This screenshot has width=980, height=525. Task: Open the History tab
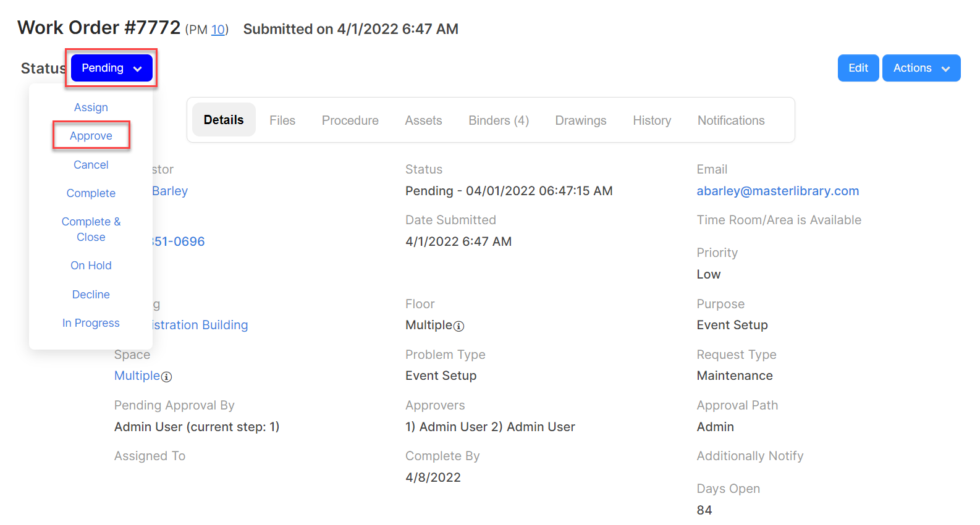tap(652, 120)
